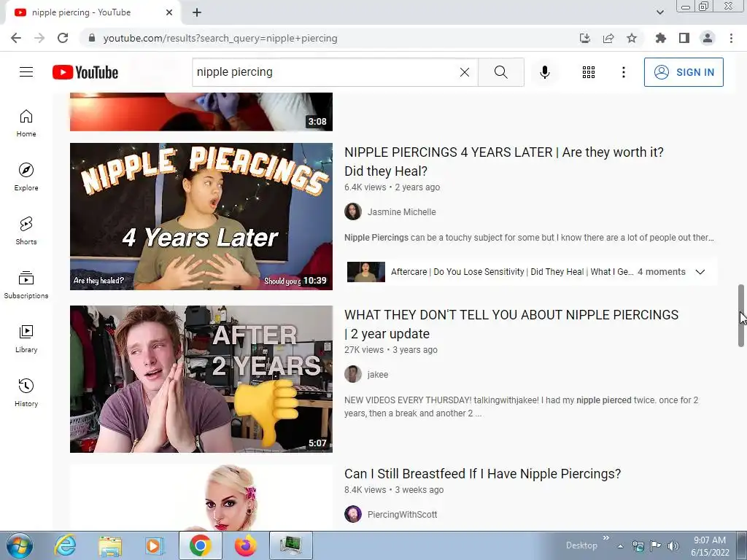Launch Internet Explorer from taskbar
747x560 pixels.
coord(65,545)
